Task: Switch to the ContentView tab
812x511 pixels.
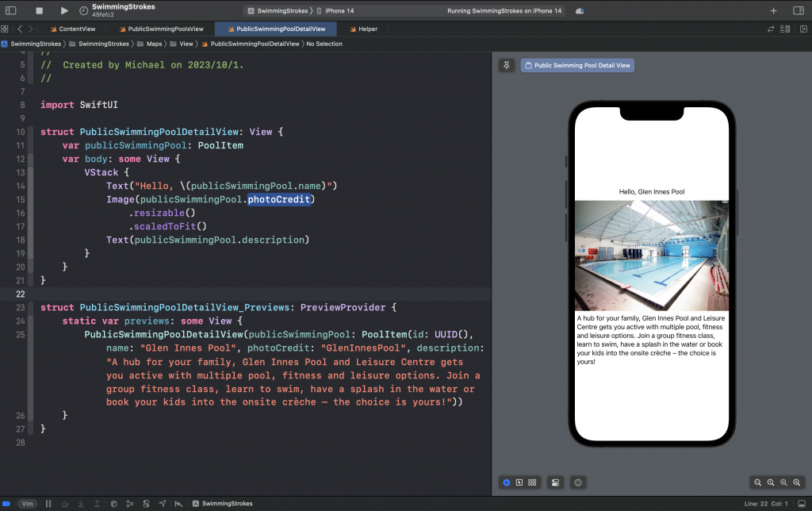Action: (x=72, y=29)
